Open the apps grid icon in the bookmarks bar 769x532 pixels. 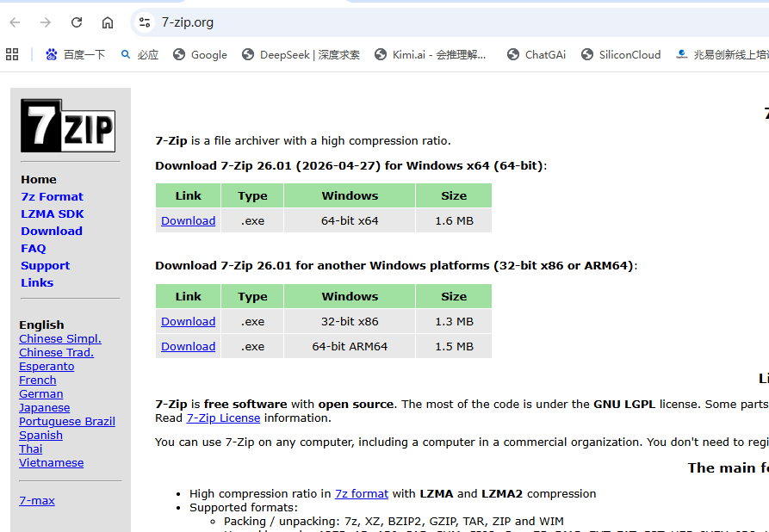[x=12, y=54]
